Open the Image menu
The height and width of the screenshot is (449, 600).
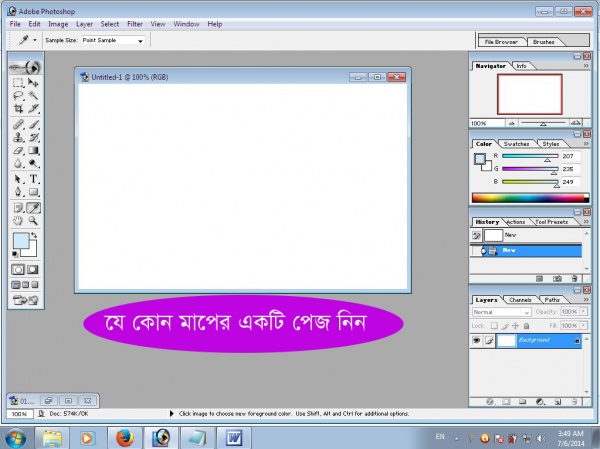58,24
